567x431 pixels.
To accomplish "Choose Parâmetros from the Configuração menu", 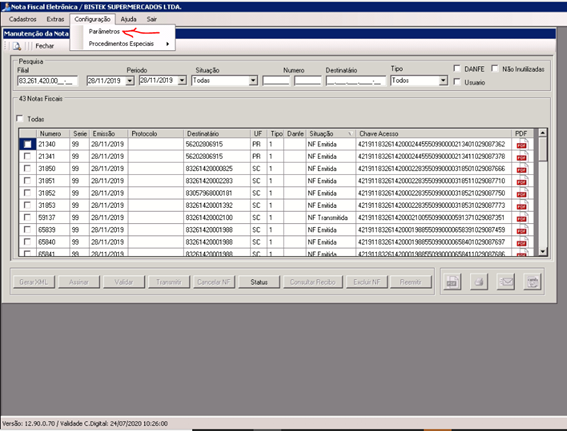I will tap(104, 31).
